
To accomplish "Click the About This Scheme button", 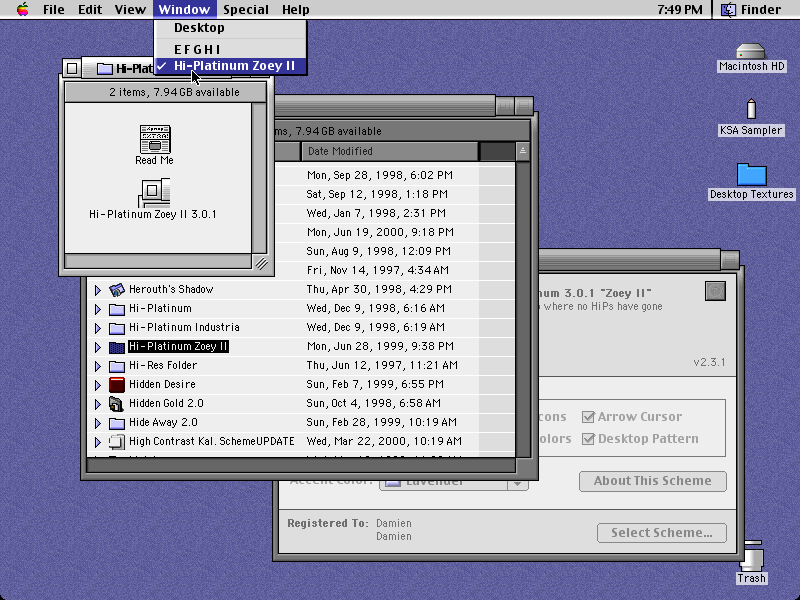I will [653, 481].
